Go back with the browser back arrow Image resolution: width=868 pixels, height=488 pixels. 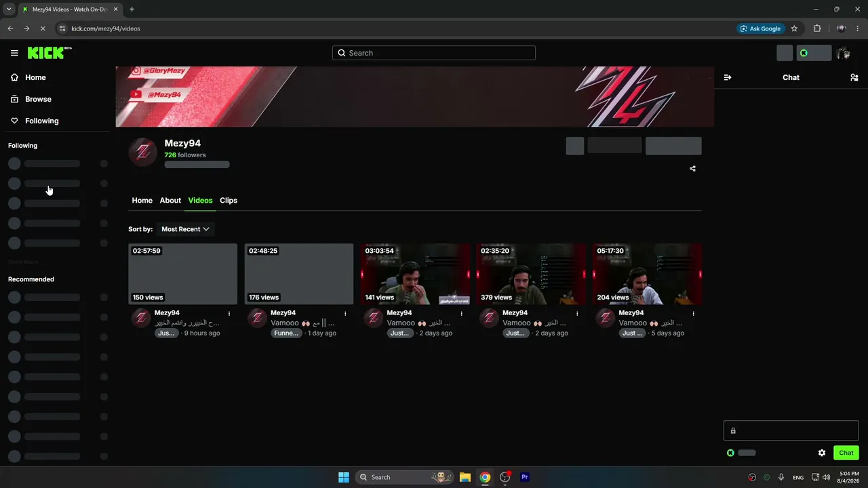coord(10,28)
